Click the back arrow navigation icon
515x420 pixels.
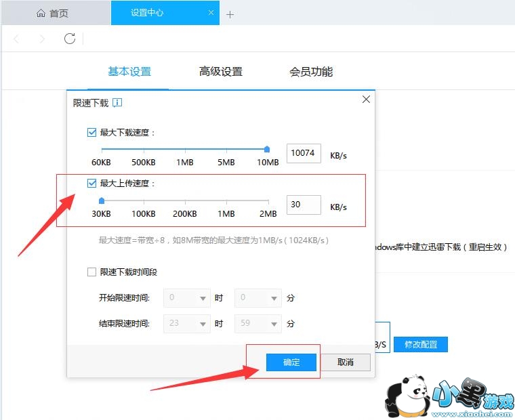click(x=16, y=39)
